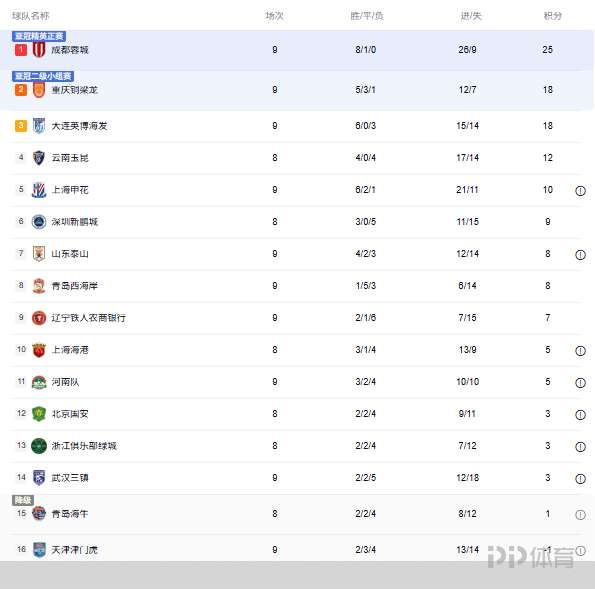The width and height of the screenshot is (595, 589).
Task: Click info icon on 河南队 row
Action: point(580,383)
